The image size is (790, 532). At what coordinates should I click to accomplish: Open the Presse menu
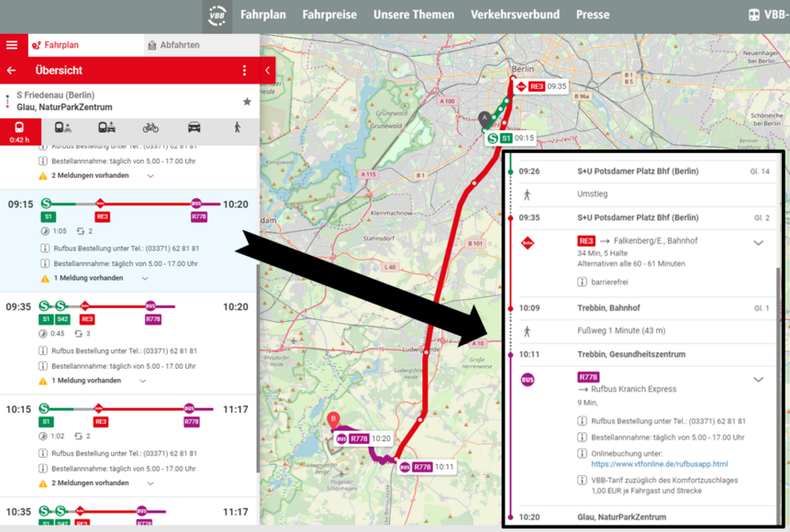593,15
